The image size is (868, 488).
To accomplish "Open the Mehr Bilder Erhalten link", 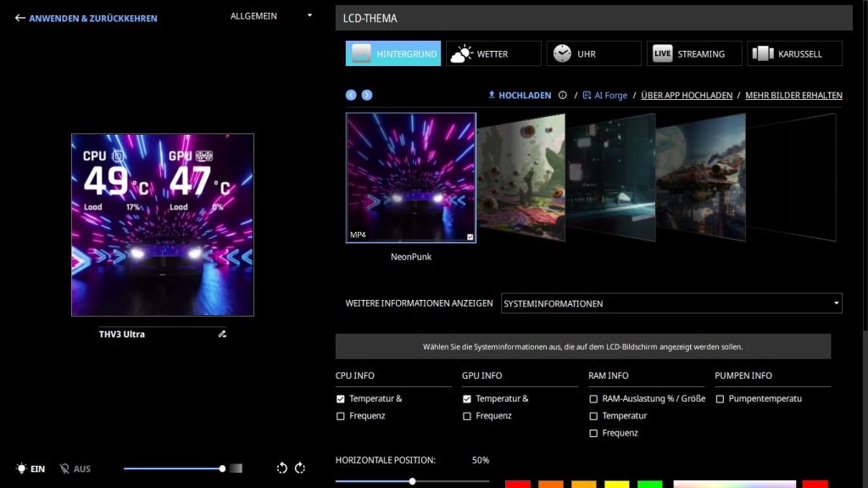I will [x=793, y=96].
